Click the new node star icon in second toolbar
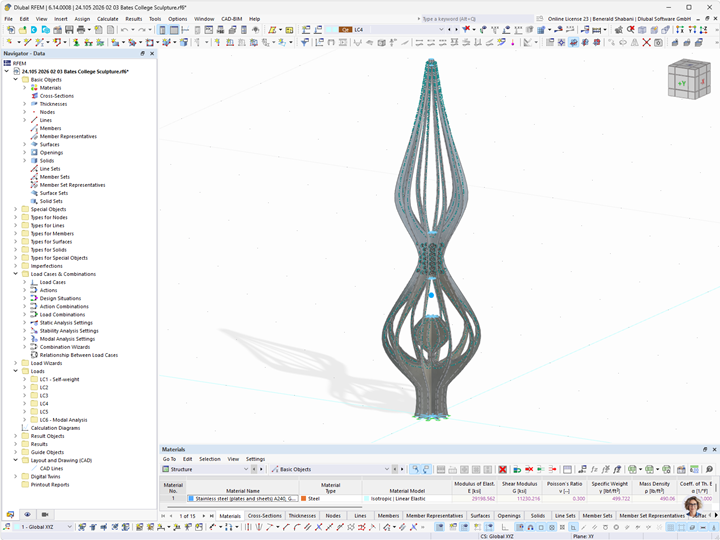The height and width of the screenshot is (540, 720). (10, 43)
